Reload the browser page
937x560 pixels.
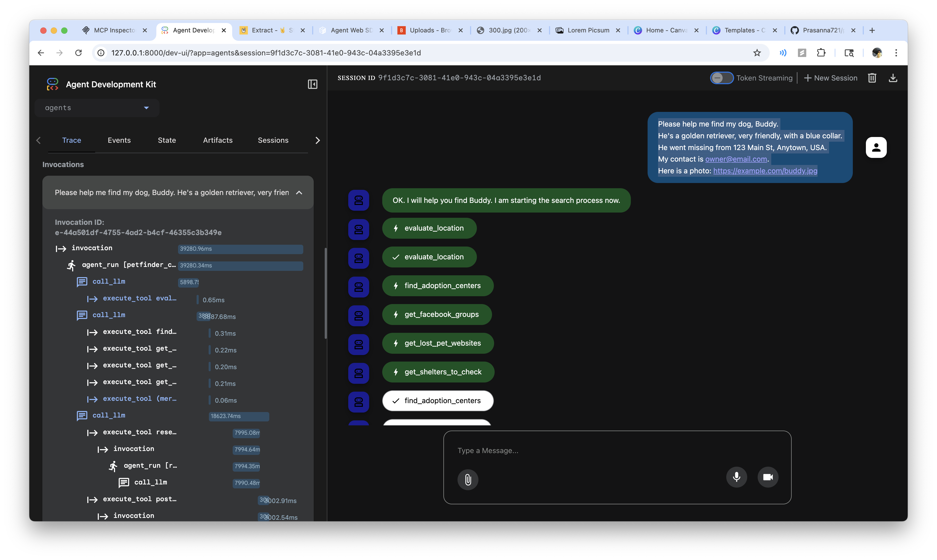click(x=78, y=53)
